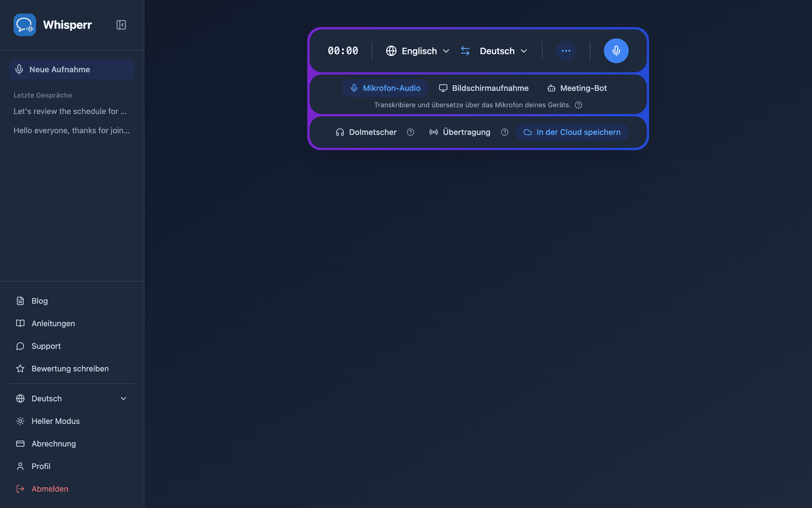Switch to Heller Modus
This screenshot has height=508, width=812.
[72, 421]
